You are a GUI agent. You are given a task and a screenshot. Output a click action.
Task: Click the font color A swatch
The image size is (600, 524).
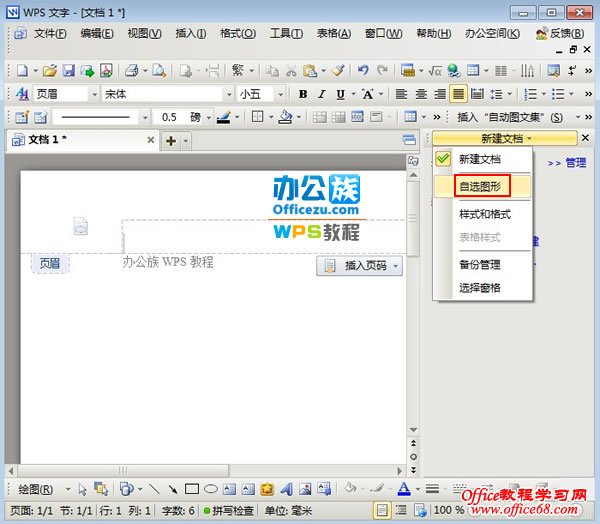403,489
